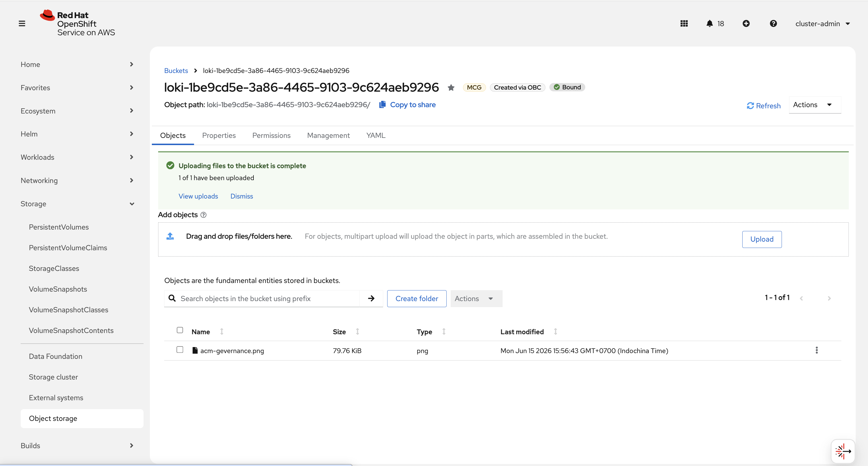This screenshot has width=868, height=466.
Task: Click the Red Hat OpenShift logo
Action: point(77,23)
